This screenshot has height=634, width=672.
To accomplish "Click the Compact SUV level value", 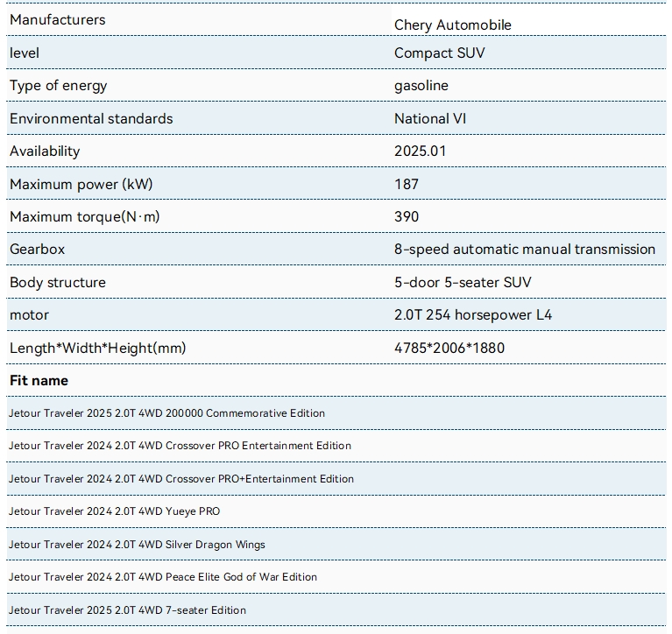I will 439,53.
